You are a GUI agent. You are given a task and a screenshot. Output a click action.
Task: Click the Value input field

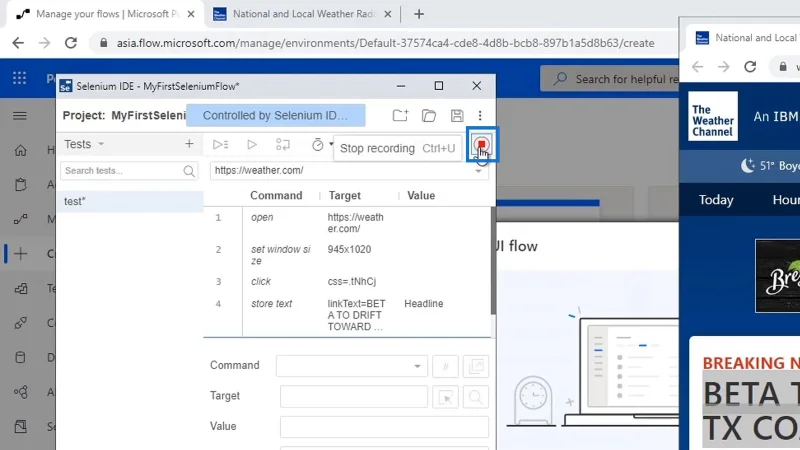pyautogui.click(x=384, y=427)
